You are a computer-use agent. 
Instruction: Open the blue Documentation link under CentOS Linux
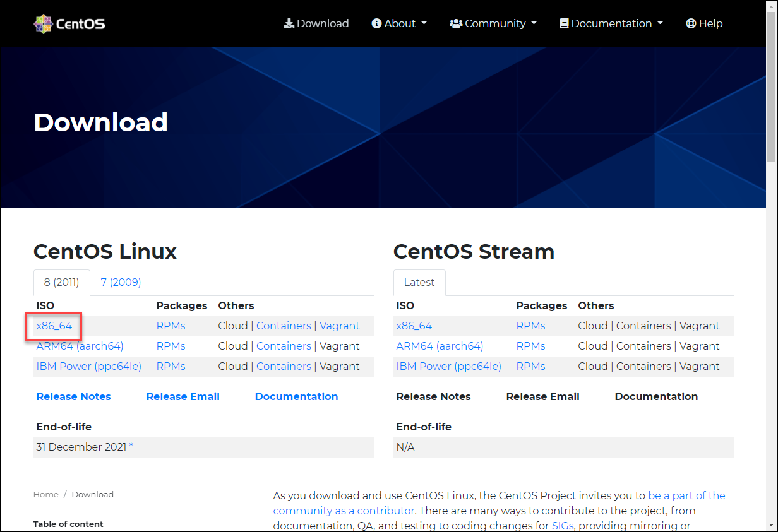tap(296, 396)
